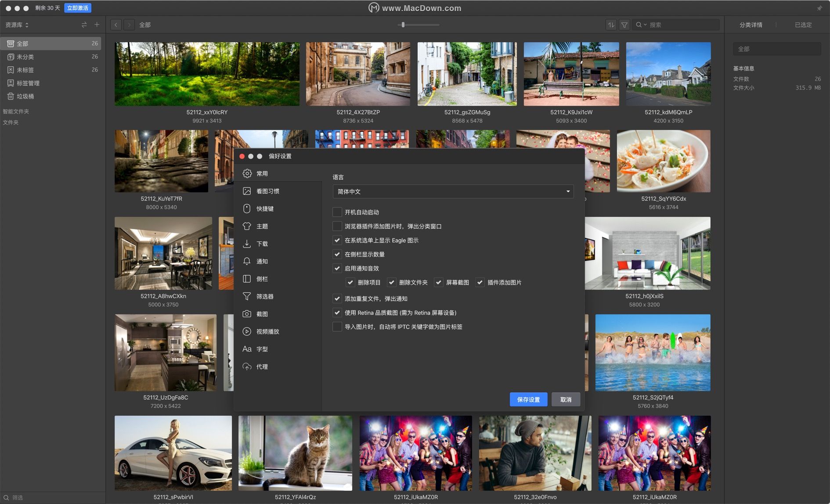Click the sort order icon in toolbar

click(x=611, y=25)
